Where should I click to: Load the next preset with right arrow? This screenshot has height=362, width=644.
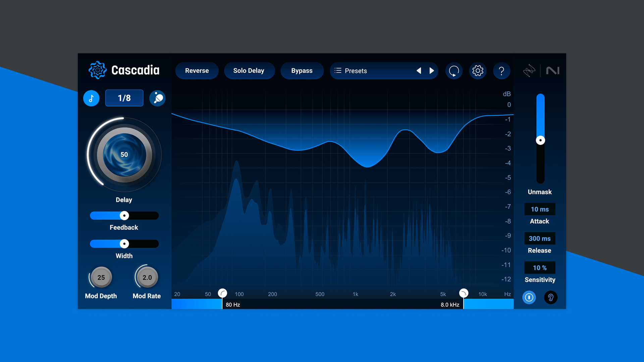[x=432, y=71]
